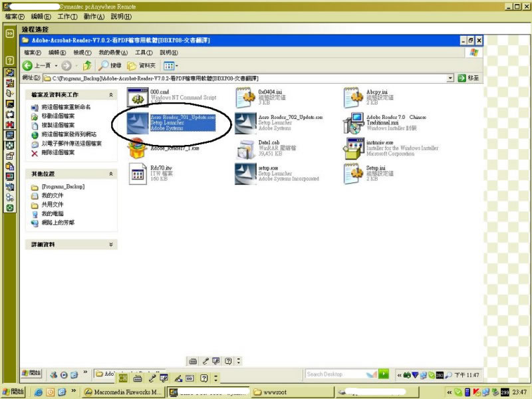Launch Windows Media Player from remote quick launch
Viewport: 532px width, 399px height.
click(64, 375)
